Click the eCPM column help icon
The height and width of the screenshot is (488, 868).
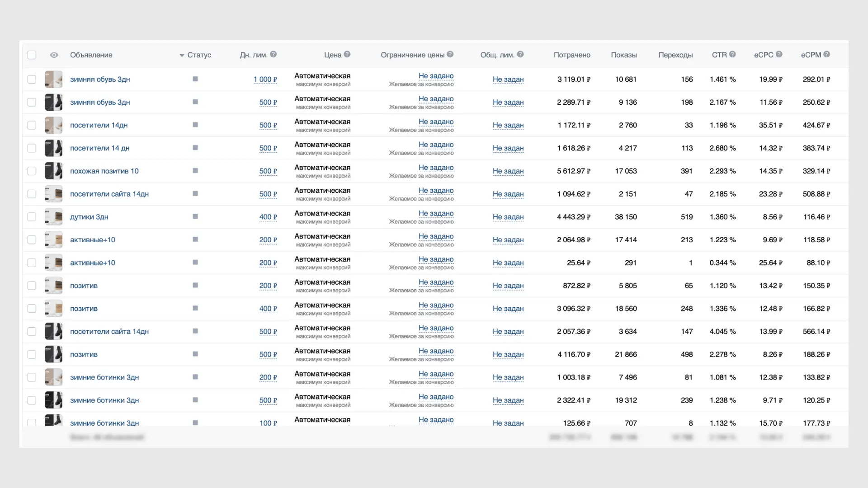click(827, 54)
